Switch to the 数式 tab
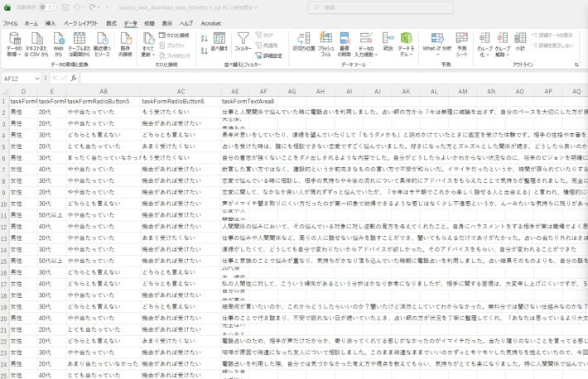588x379 pixels. tap(111, 23)
